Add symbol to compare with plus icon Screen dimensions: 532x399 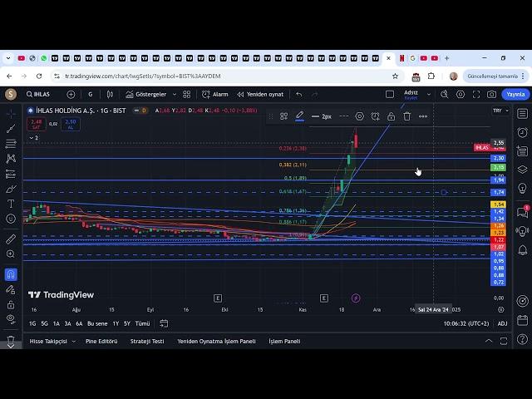(71, 94)
